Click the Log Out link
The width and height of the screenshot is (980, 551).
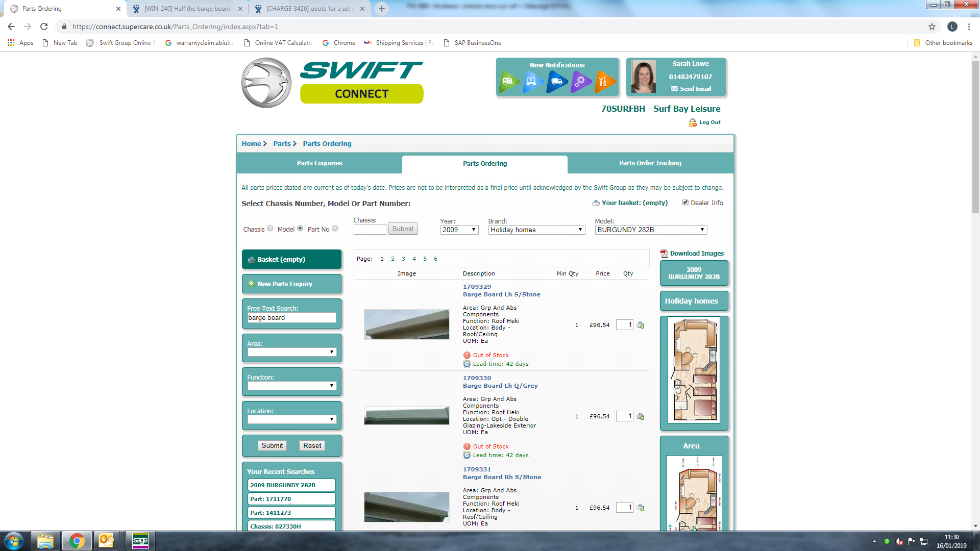tap(709, 122)
